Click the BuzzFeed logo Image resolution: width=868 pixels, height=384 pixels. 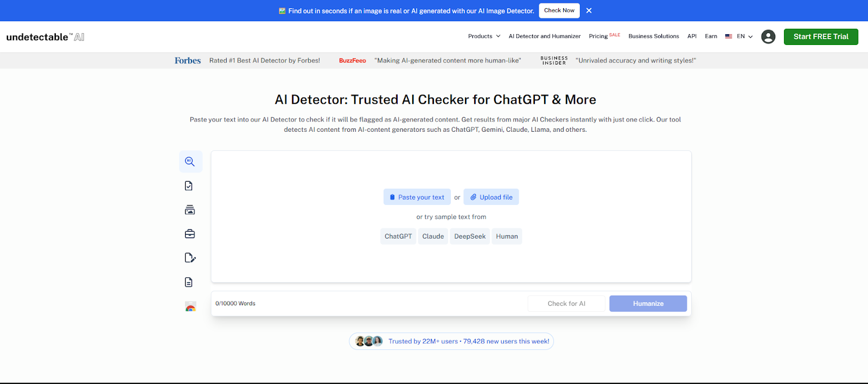tap(353, 60)
